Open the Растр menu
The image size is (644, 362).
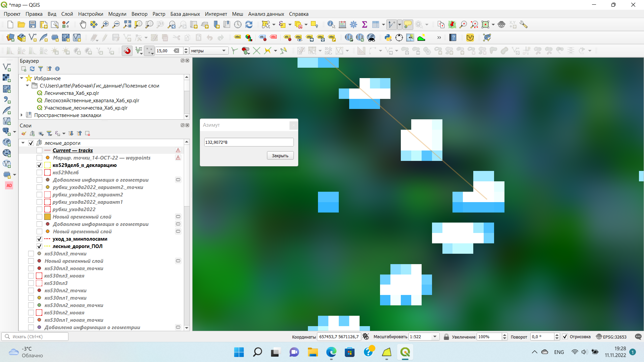[159, 14]
